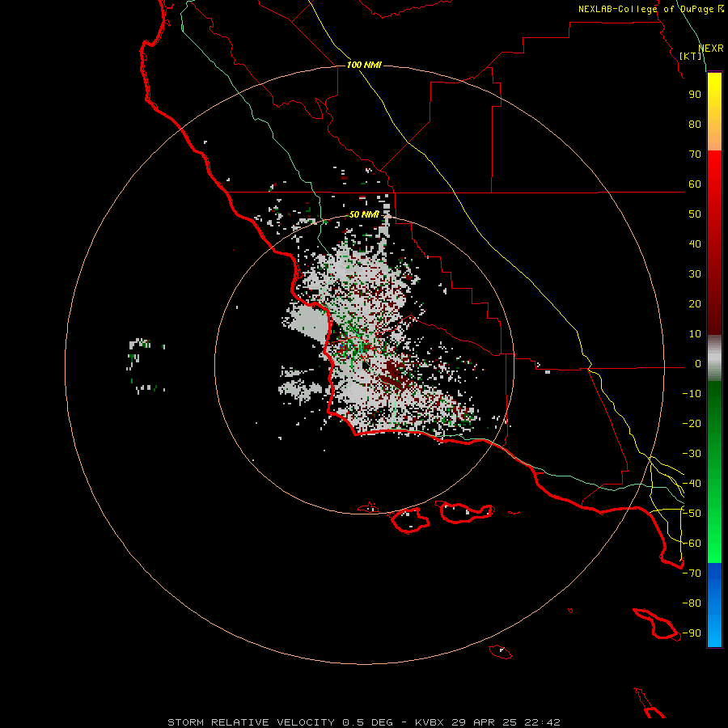
Task: Click the positive 90 scale value
Action: click(695, 95)
